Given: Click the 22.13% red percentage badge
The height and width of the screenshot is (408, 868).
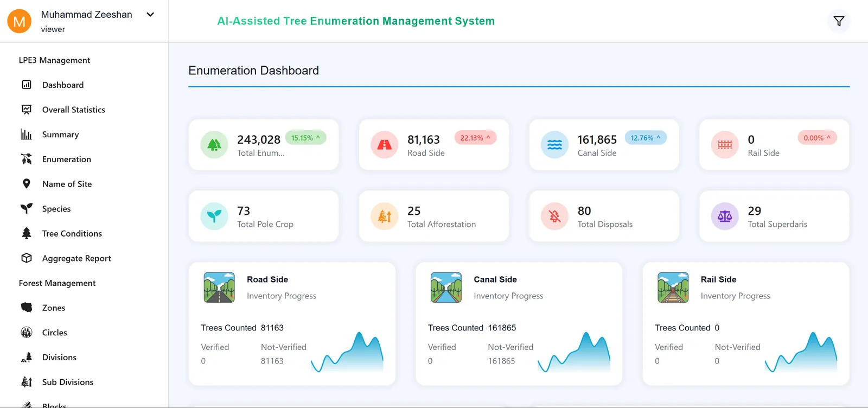Looking at the screenshot, I should (x=475, y=138).
